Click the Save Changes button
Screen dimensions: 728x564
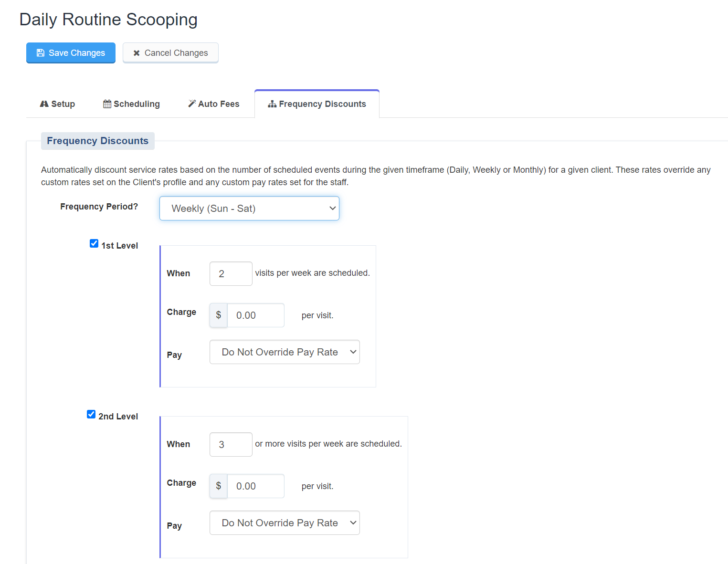[71, 52]
